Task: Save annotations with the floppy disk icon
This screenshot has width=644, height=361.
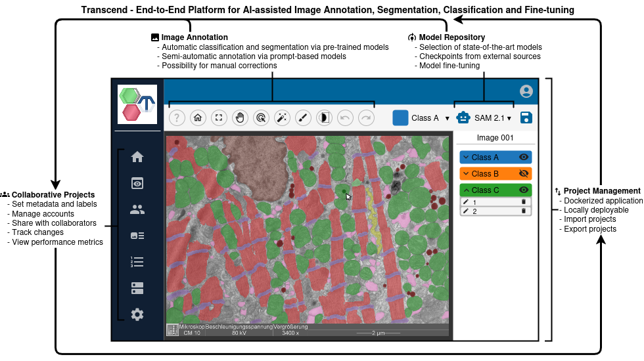Action: [x=526, y=117]
